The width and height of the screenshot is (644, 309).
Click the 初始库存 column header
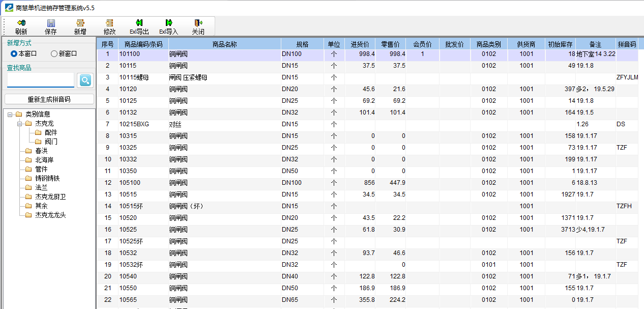coord(561,44)
